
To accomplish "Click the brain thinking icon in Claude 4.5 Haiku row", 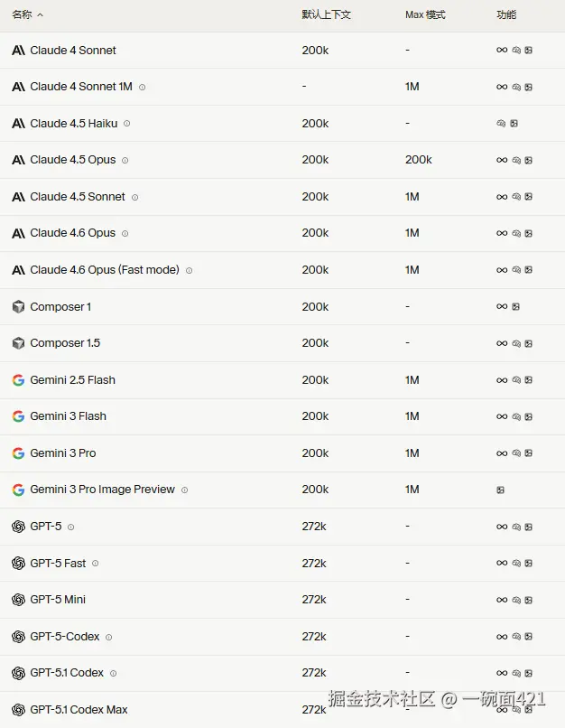I will (x=501, y=124).
